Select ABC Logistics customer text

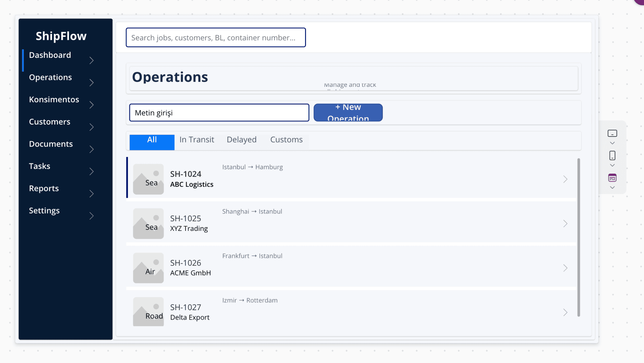[x=192, y=184]
